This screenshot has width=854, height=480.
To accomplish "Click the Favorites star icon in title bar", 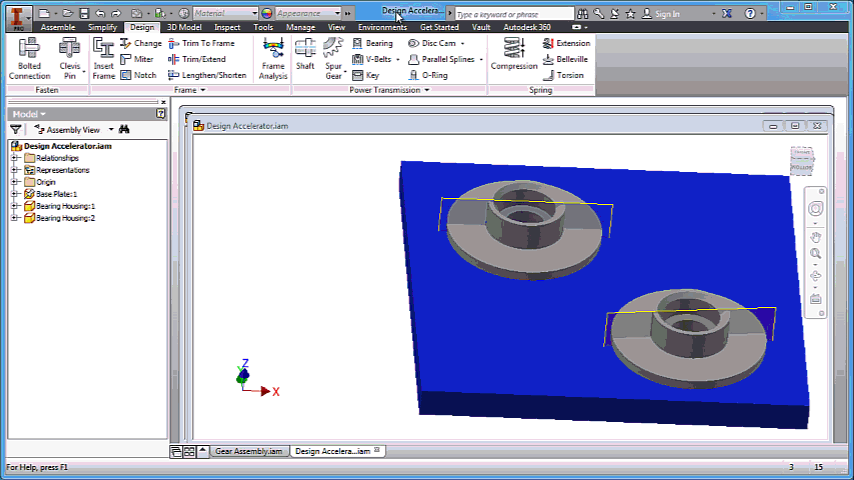I will [x=630, y=14].
